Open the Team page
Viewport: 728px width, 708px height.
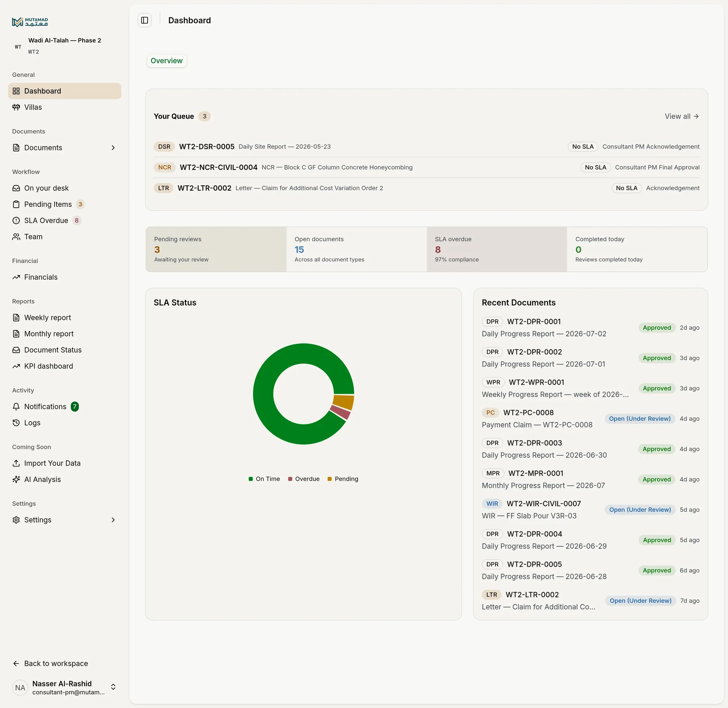click(x=65, y=237)
